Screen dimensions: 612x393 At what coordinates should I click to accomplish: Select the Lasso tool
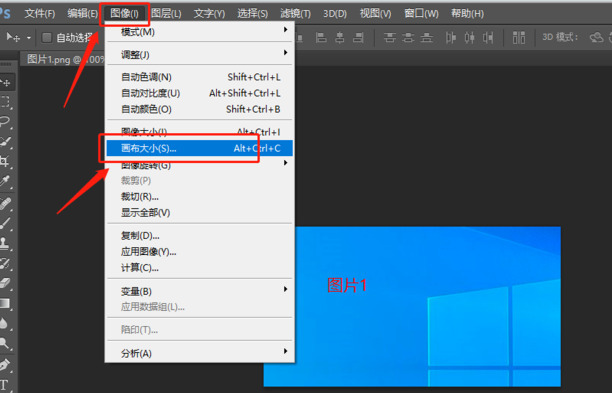(5, 121)
